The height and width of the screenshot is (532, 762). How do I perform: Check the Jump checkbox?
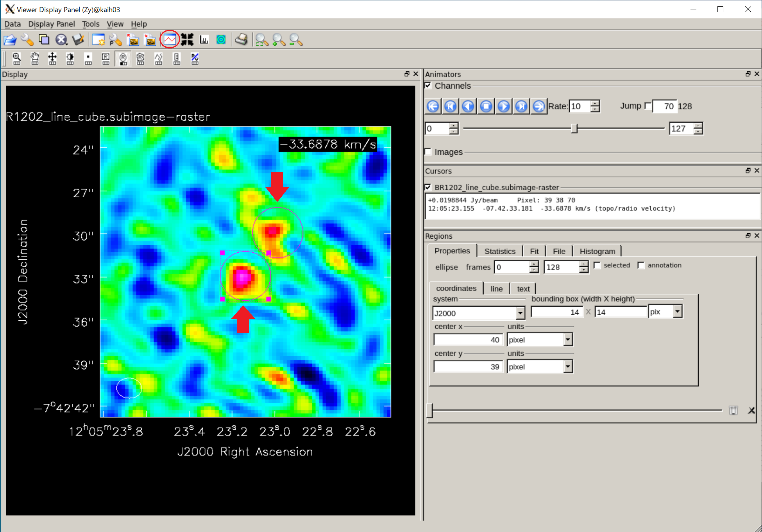pos(648,106)
